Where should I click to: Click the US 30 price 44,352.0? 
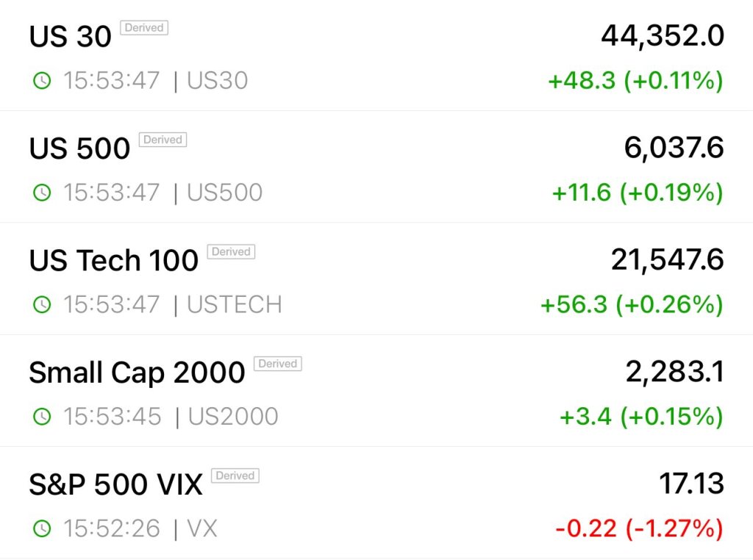(662, 35)
